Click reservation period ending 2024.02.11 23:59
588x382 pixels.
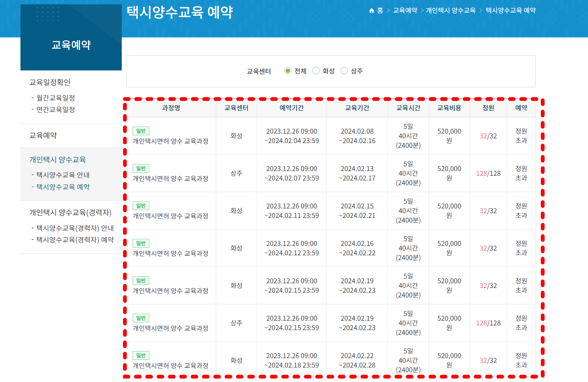click(x=292, y=211)
